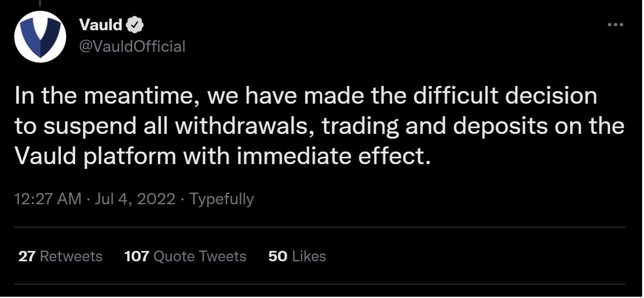The image size is (644, 298).
Task: Click "Vauld platform" in the tweet text
Action: [96, 155]
